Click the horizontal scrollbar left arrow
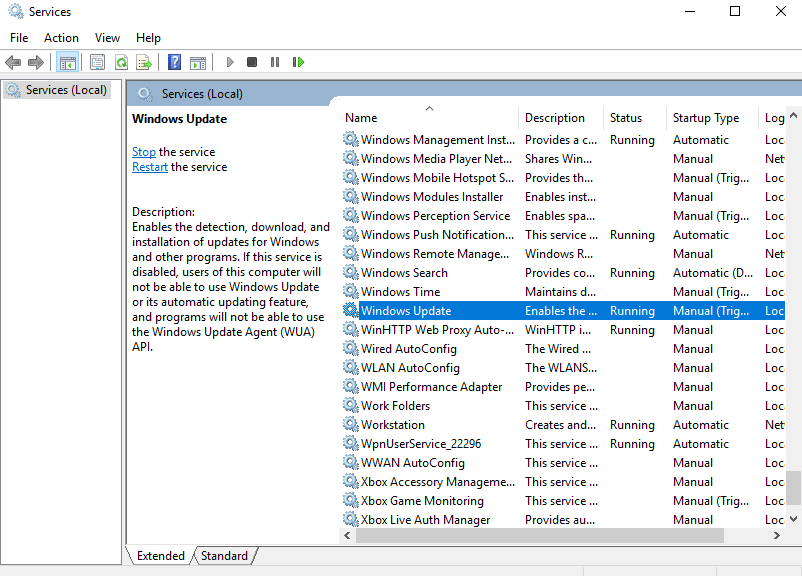This screenshot has height=576, width=802. coord(347,536)
